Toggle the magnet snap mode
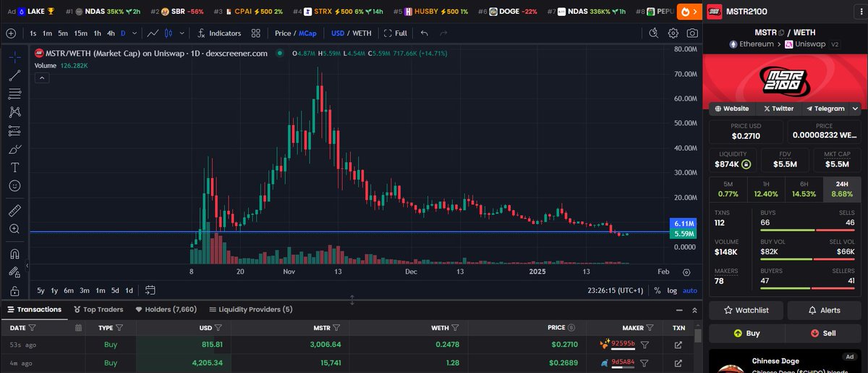 point(14,253)
